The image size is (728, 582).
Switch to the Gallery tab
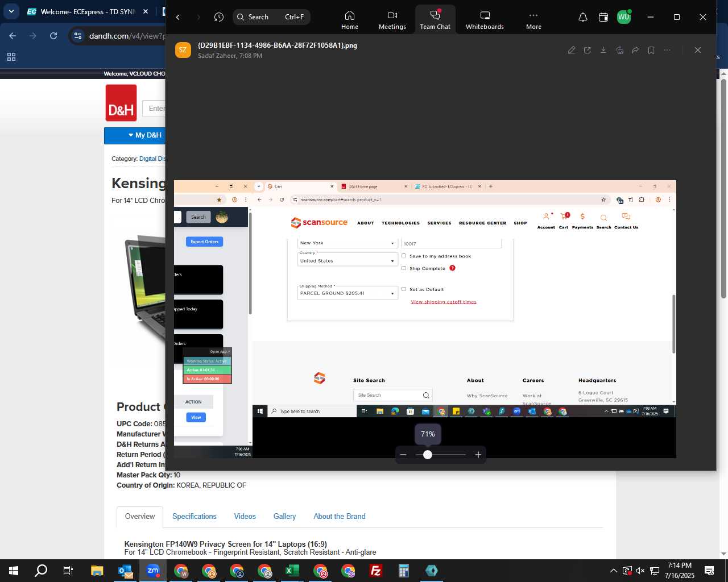click(284, 517)
